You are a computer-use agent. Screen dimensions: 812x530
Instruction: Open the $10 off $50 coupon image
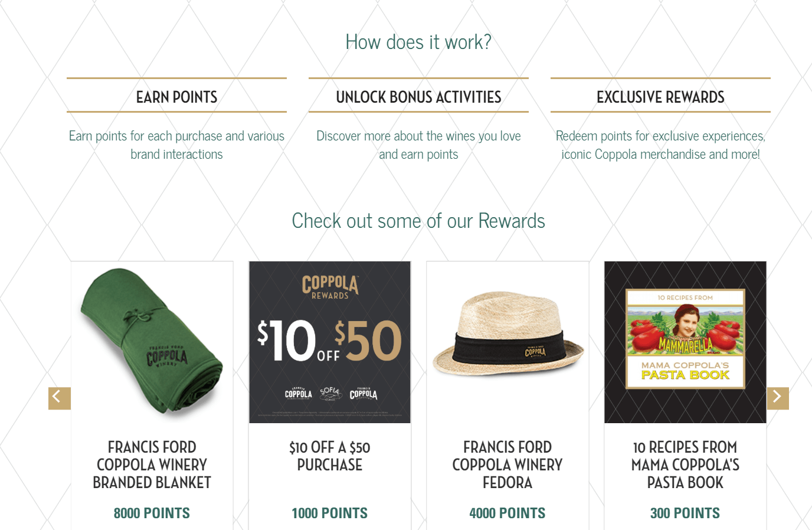tap(330, 342)
